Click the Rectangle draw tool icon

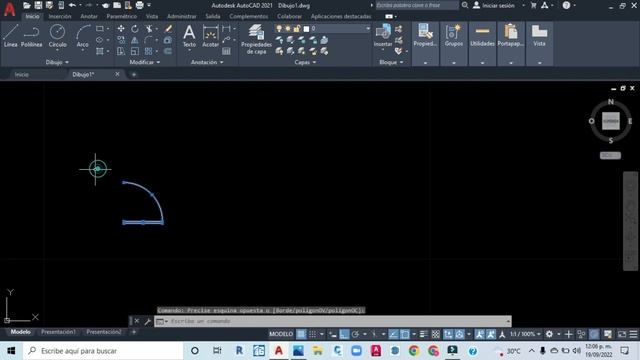click(100, 29)
